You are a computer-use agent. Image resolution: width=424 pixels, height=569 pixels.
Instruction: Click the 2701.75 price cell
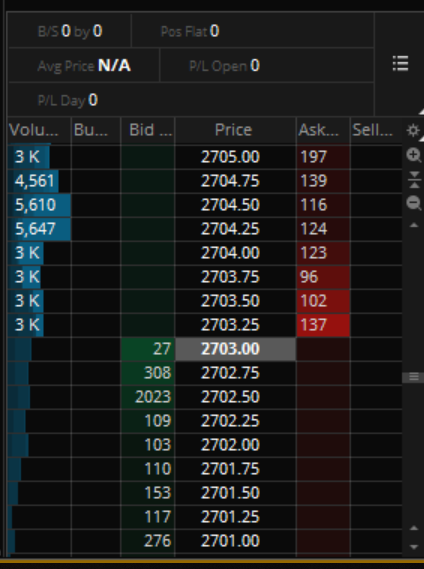tap(236, 469)
